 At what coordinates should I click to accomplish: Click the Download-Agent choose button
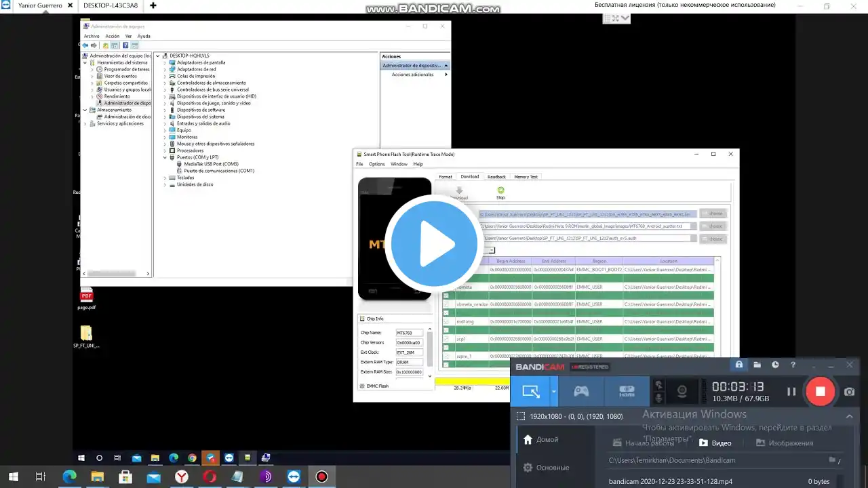[713, 213]
